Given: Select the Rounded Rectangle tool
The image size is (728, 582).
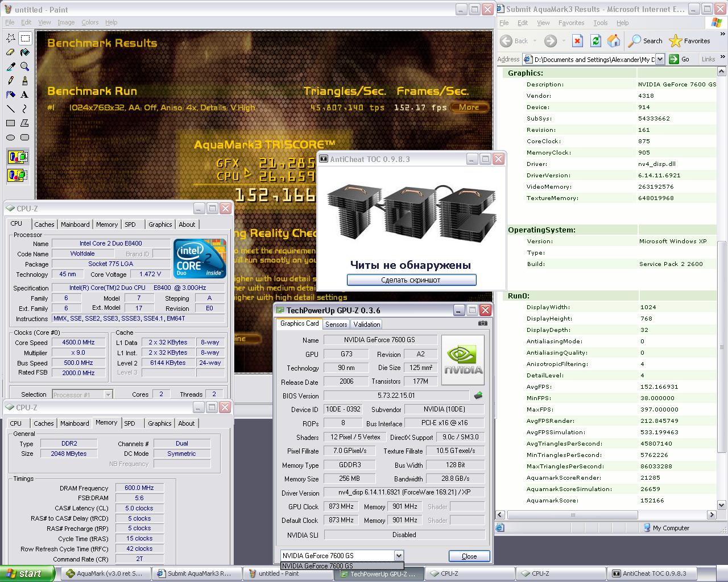Looking at the screenshot, I should coord(25,138).
